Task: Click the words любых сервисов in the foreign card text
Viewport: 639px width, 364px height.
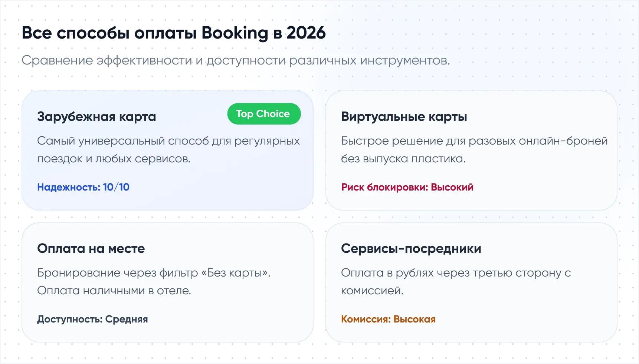Action: (143, 159)
